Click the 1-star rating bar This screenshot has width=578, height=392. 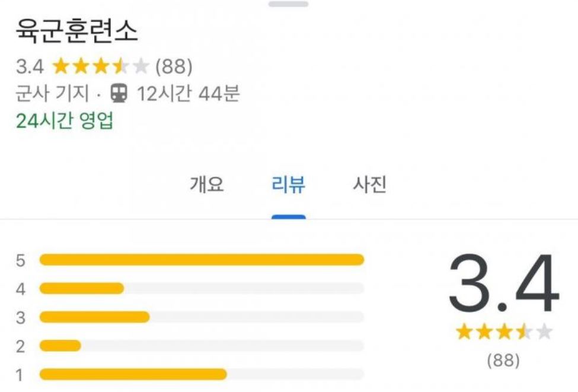202,375
